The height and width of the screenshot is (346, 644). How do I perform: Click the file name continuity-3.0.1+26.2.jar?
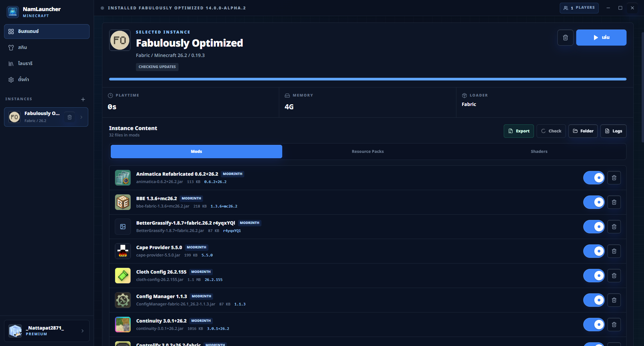[160, 329]
